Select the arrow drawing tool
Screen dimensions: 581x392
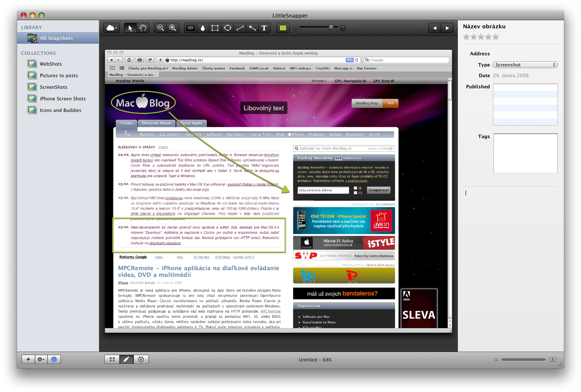coord(252,28)
